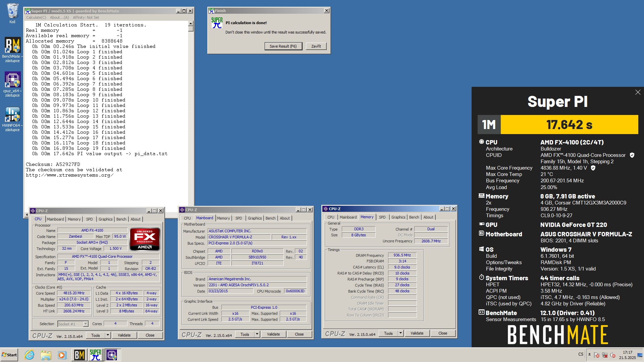Open the Graphics tab in the left CPU-Z window

pos(106,219)
